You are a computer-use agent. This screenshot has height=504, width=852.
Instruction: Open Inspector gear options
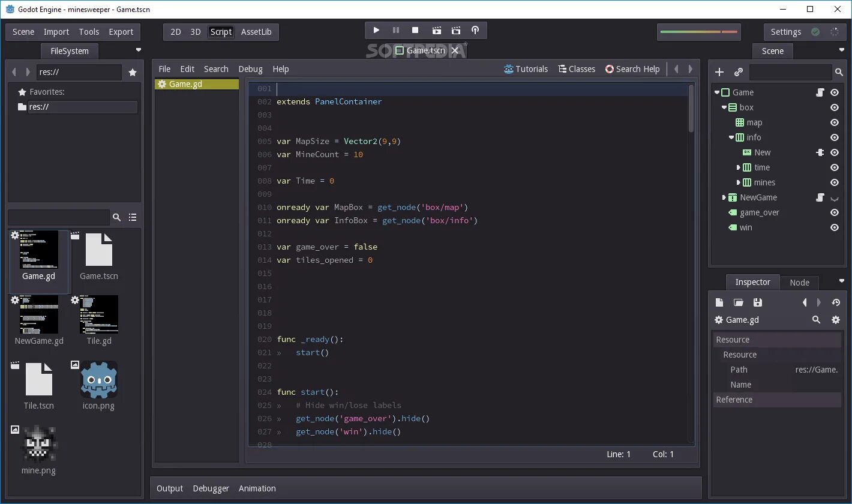tap(836, 320)
